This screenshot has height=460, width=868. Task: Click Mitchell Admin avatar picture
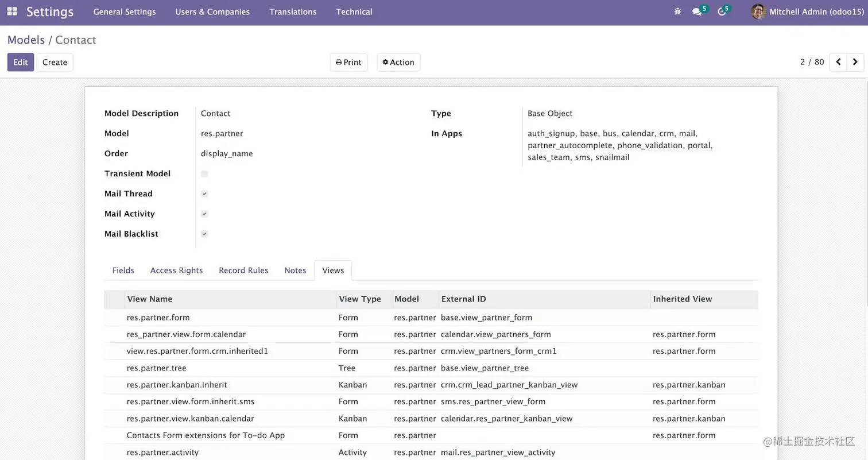[x=758, y=11]
